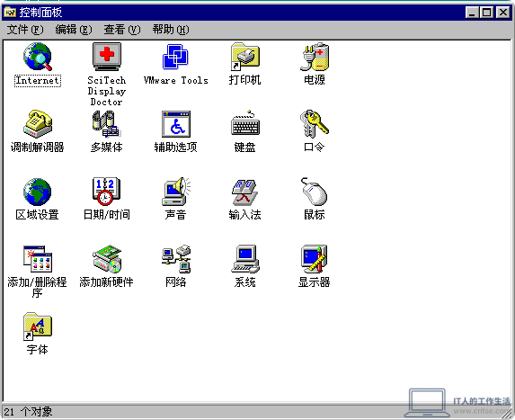This screenshot has width=515, height=420.
Task: Select the 电源 power icon
Action: [315, 57]
